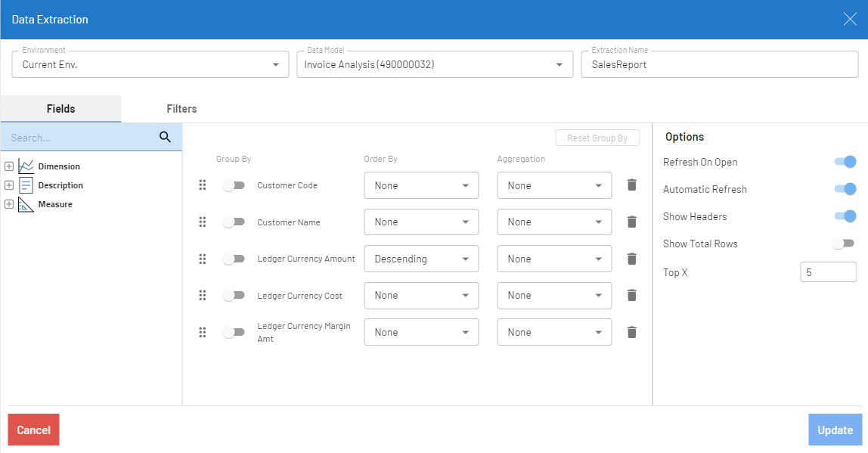Toggle Group By for Customer Code

[234, 185]
